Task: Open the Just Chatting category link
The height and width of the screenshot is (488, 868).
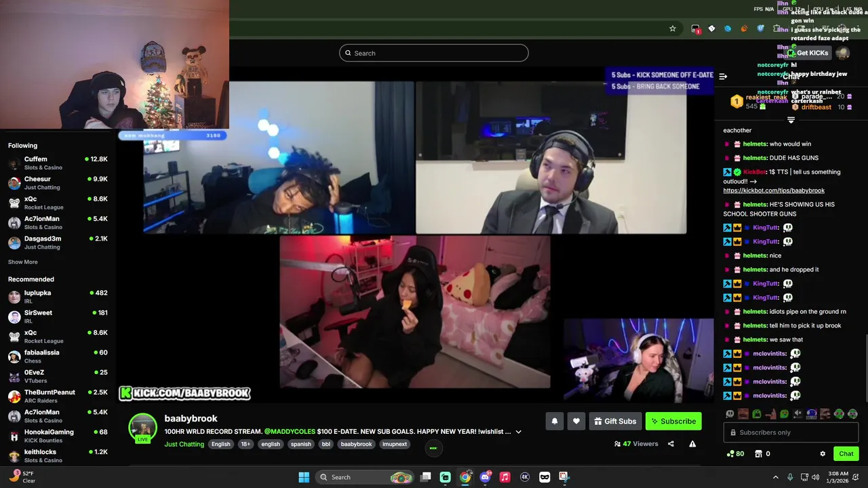Action: [x=184, y=444]
